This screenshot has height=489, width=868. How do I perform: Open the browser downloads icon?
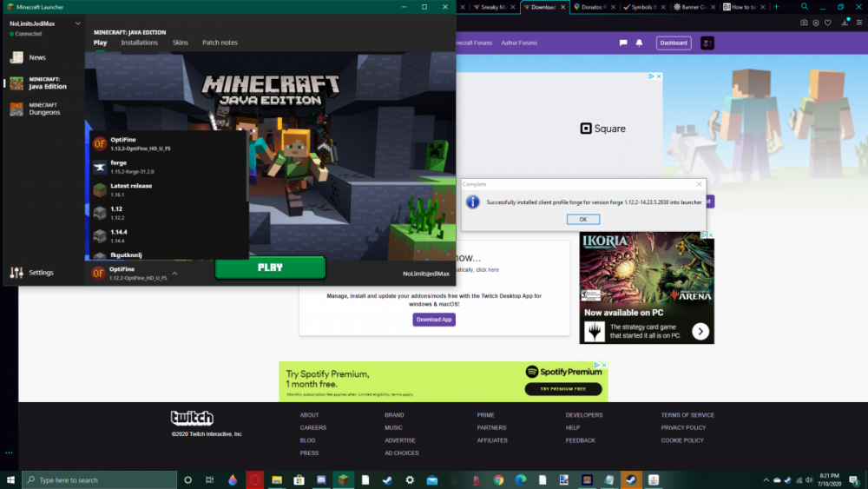pos(845,23)
